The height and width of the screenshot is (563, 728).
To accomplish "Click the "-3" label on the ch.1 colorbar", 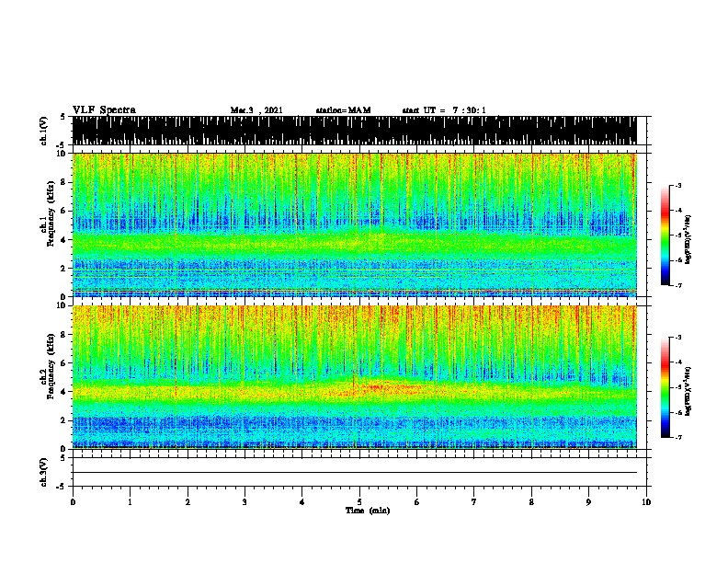I will [677, 185].
